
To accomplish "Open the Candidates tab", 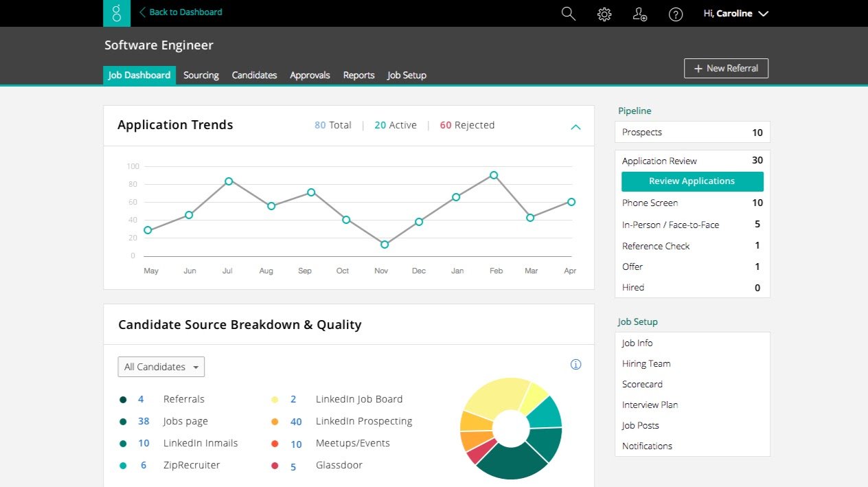I will (254, 76).
